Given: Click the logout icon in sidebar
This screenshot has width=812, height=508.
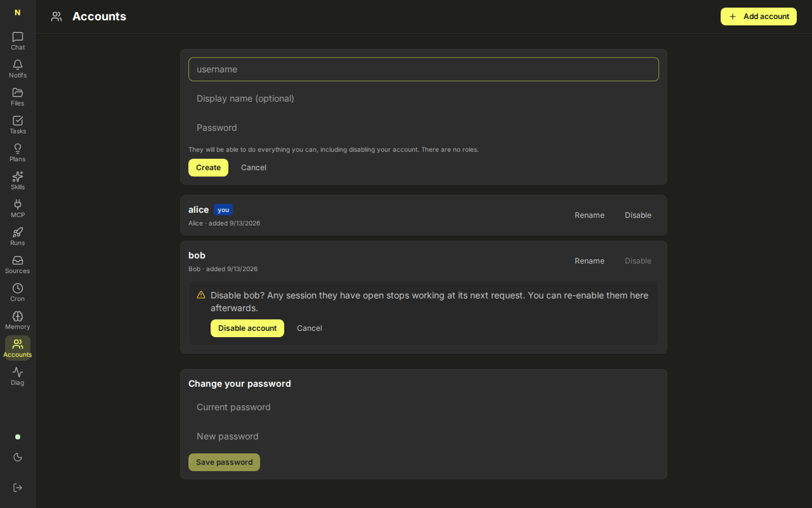Looking at the screenshot, I should pos(18,488).
